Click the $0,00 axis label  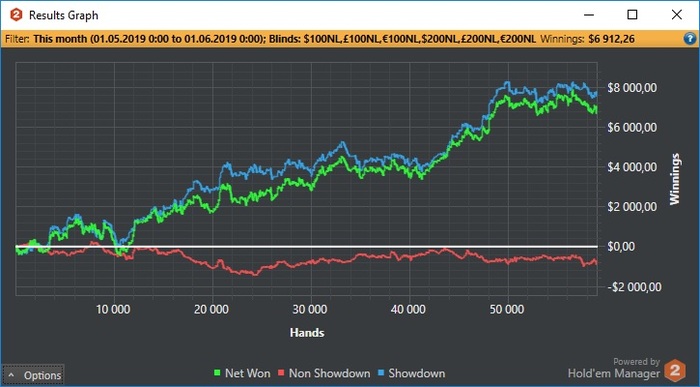(622, 246)
